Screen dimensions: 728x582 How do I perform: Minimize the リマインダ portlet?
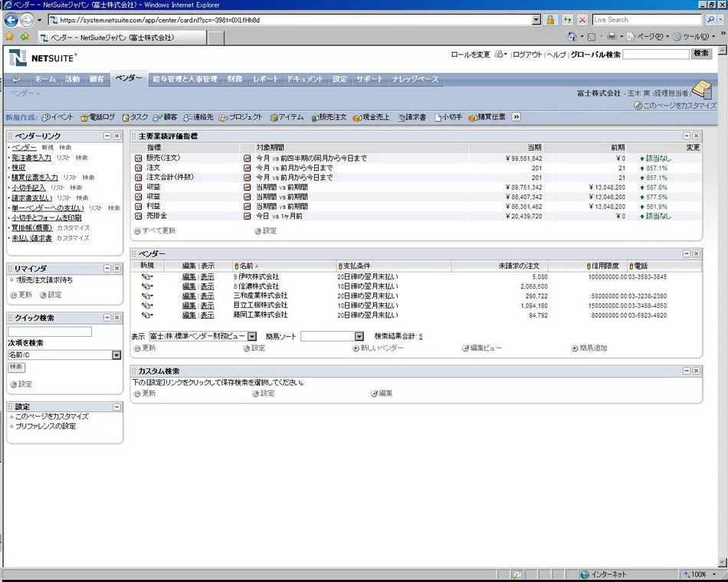[107, 268]
